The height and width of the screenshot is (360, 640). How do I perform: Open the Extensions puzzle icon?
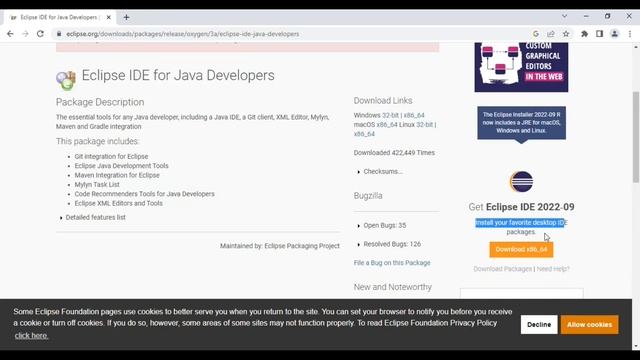click(x=584, y=34)
